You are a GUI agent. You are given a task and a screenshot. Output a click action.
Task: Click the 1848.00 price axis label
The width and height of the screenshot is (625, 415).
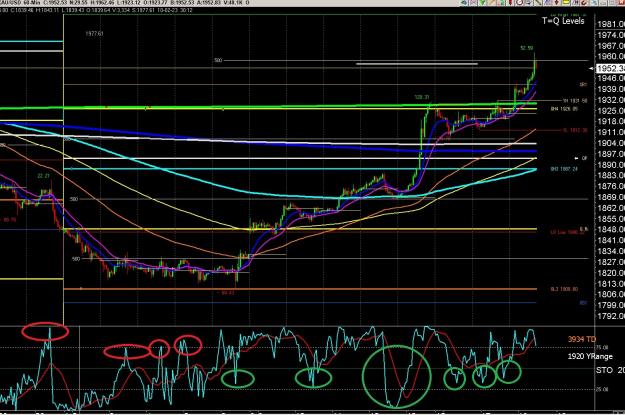coord(611,229)
